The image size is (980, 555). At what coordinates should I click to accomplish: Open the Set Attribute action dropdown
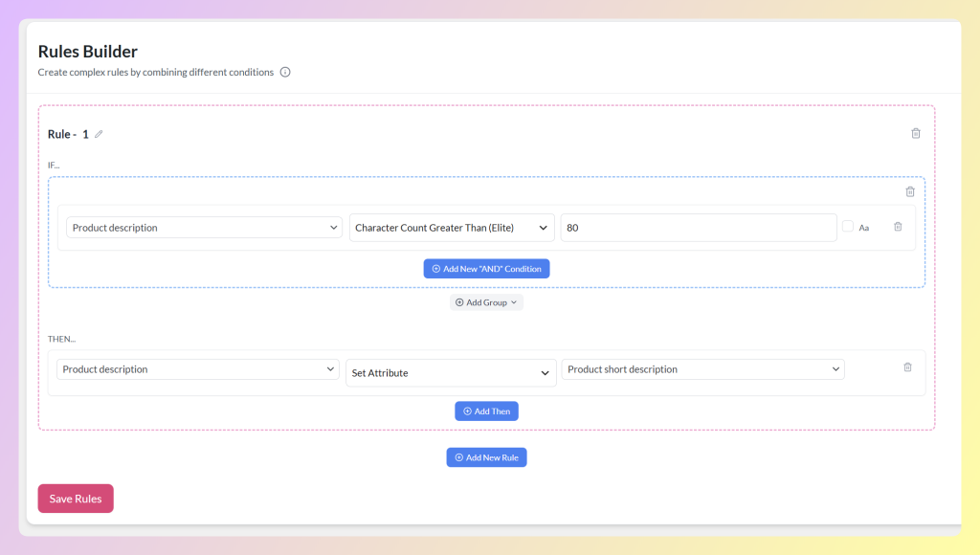point(451,373)
